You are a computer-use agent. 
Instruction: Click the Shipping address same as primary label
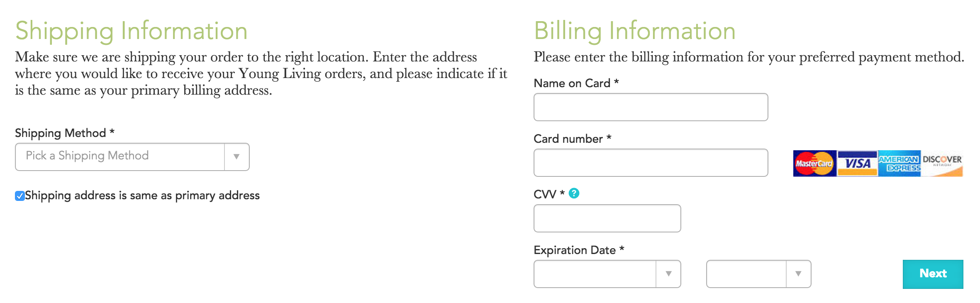142,195
